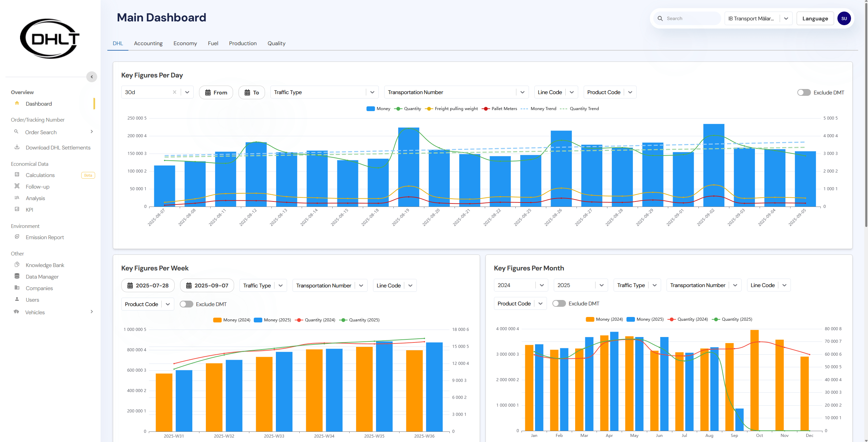Open the SU user avatar menu
This screenshot has width=868, height=442.
point(844,18)
